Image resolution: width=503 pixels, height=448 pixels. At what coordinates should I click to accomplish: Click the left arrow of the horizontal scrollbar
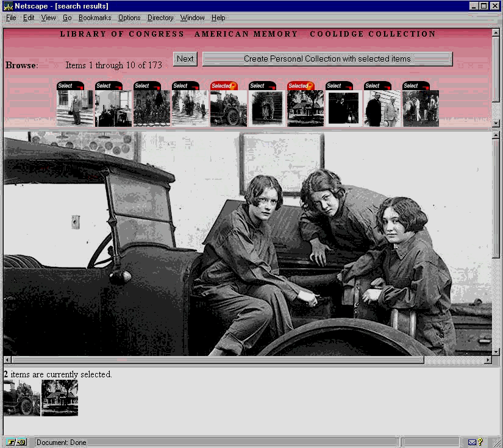[7, 360]
